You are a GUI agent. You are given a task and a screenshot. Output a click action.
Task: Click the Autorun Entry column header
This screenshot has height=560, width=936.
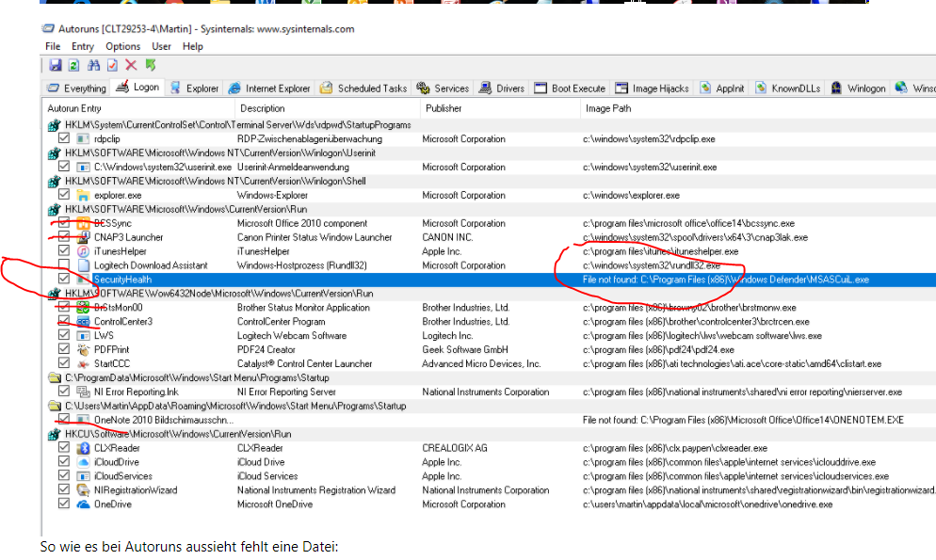coord(138,108)
